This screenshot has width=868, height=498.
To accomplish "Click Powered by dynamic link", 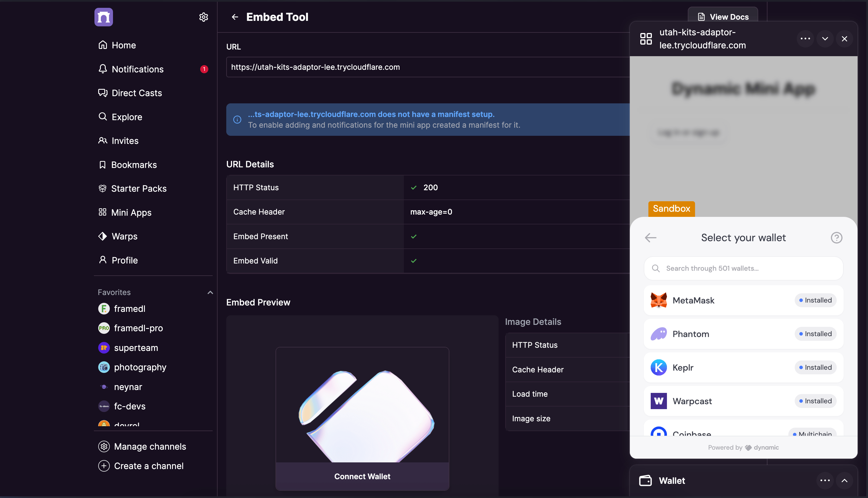I will click(x=743, y=448).
